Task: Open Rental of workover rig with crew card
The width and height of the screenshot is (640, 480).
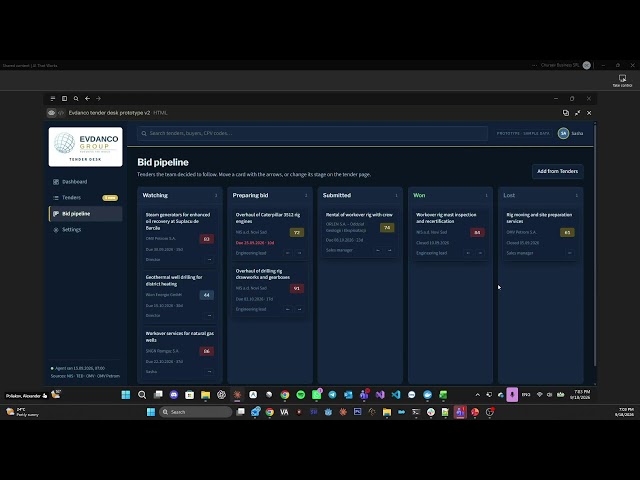Action: click(359, 215)
